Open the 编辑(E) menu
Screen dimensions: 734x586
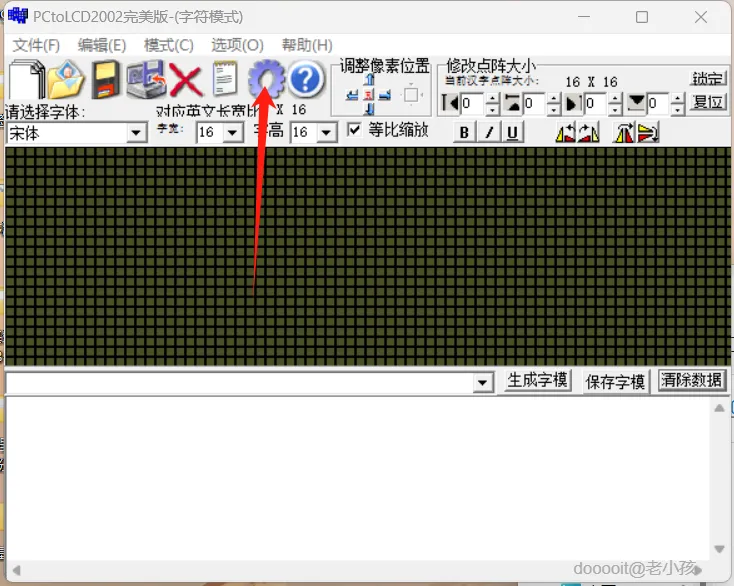(x=102, y=45)
